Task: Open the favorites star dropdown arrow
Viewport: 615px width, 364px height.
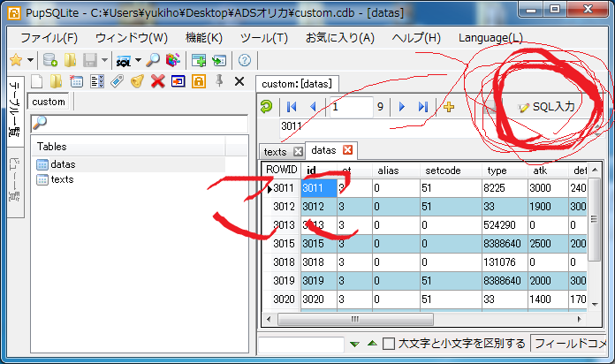Action: click(30, 60)
